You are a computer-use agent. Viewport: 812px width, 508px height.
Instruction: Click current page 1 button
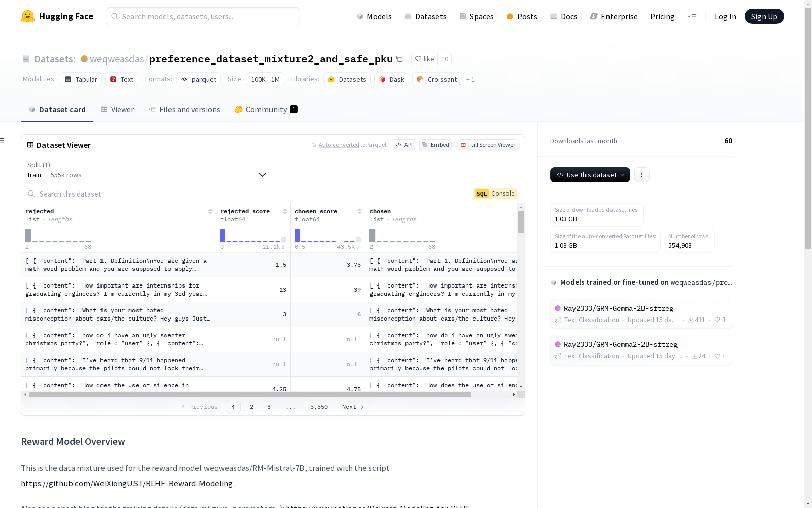click(233, 407)
